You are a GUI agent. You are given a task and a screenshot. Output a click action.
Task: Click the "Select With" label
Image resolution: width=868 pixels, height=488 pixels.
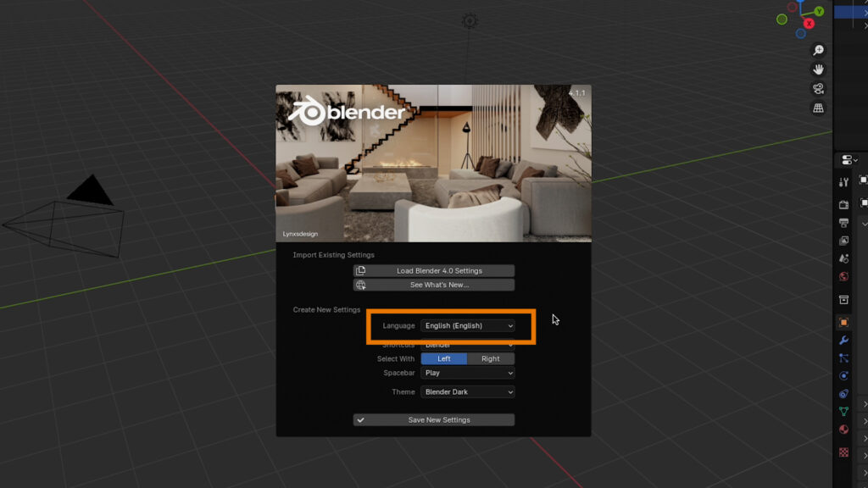pos(396,358)
